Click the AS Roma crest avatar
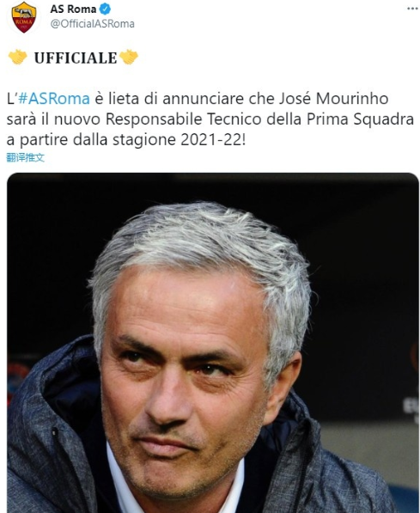 pos(23,17)
